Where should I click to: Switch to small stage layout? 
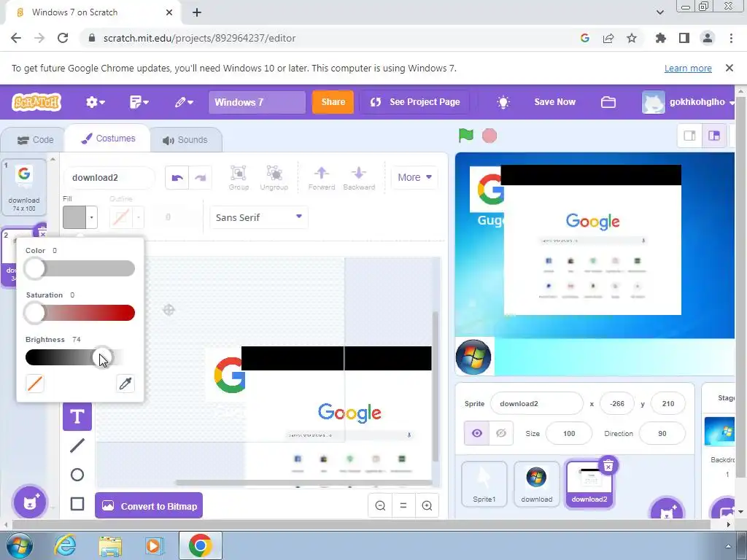click(690, 136)
